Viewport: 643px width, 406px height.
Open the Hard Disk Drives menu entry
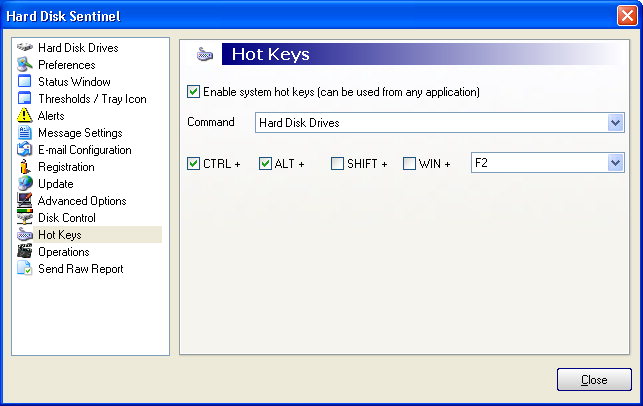pyautogui.click(x=78, y=48)
